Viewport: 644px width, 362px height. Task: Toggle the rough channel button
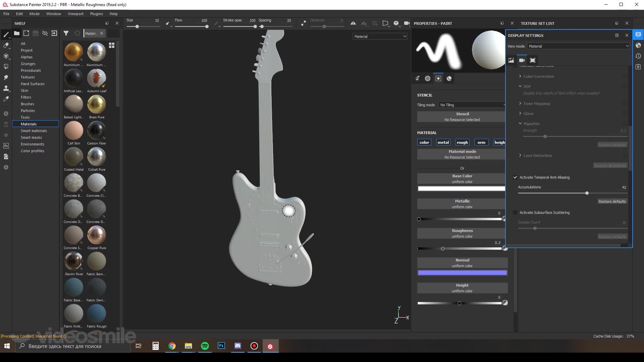tap(462, 142)
